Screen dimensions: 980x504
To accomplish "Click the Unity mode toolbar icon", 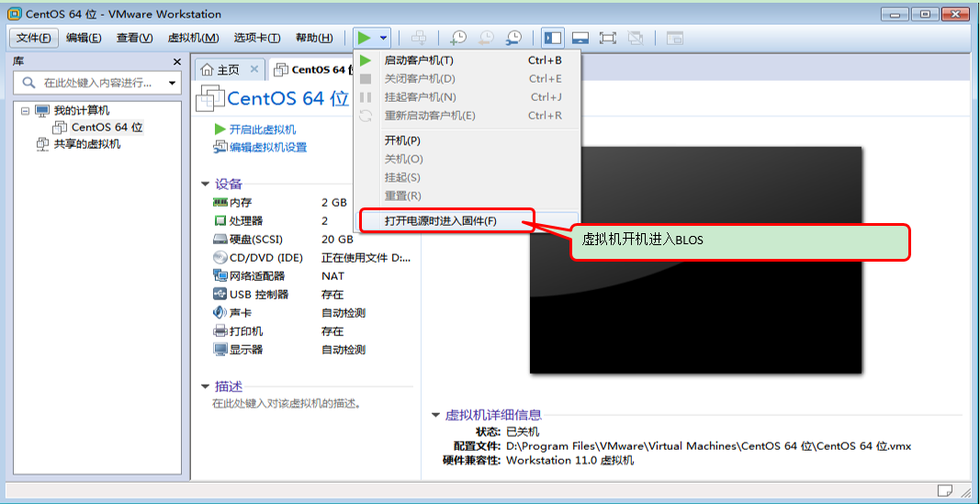I will [635, 38].
